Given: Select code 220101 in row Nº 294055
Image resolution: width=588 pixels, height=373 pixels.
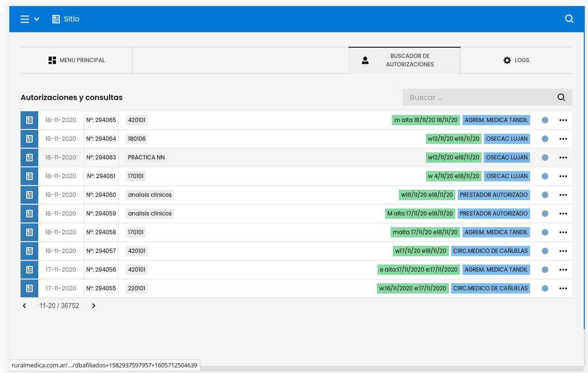Looking at the screenshot, I should click(137, 288).
